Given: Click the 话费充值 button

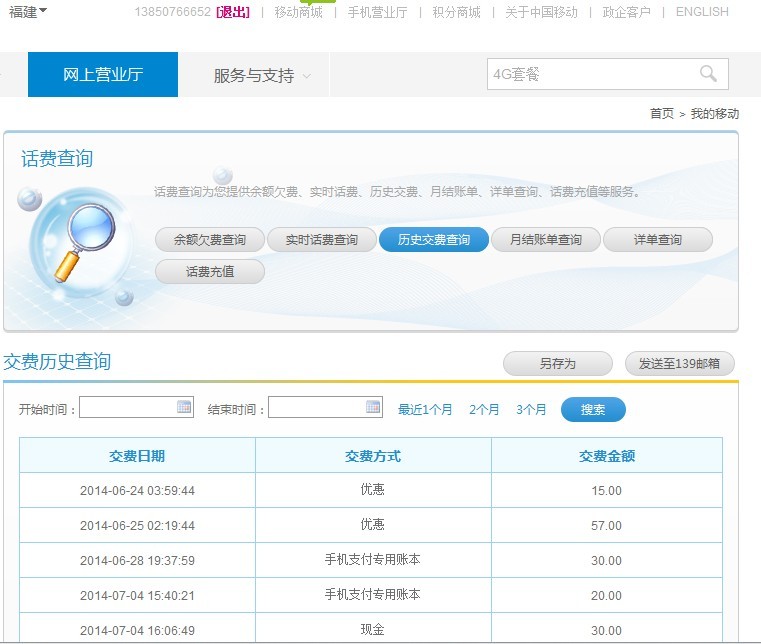Looking at the screenshot, I should coord(210,271).
